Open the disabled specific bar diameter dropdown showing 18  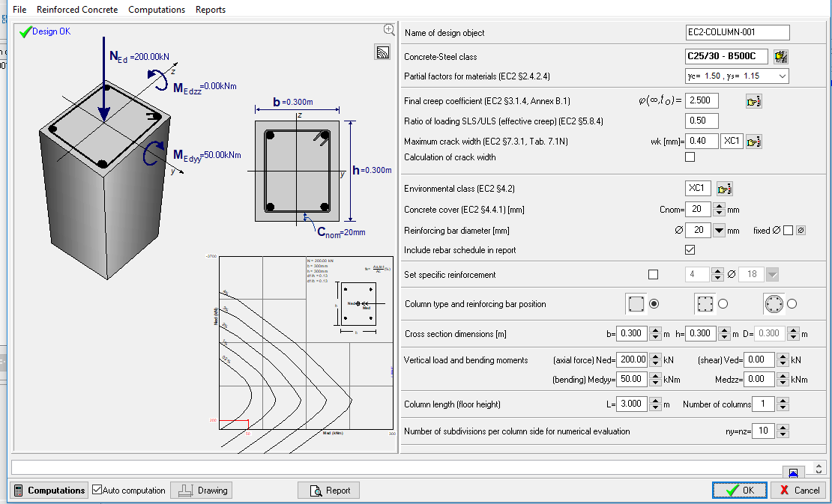[773, 275]
